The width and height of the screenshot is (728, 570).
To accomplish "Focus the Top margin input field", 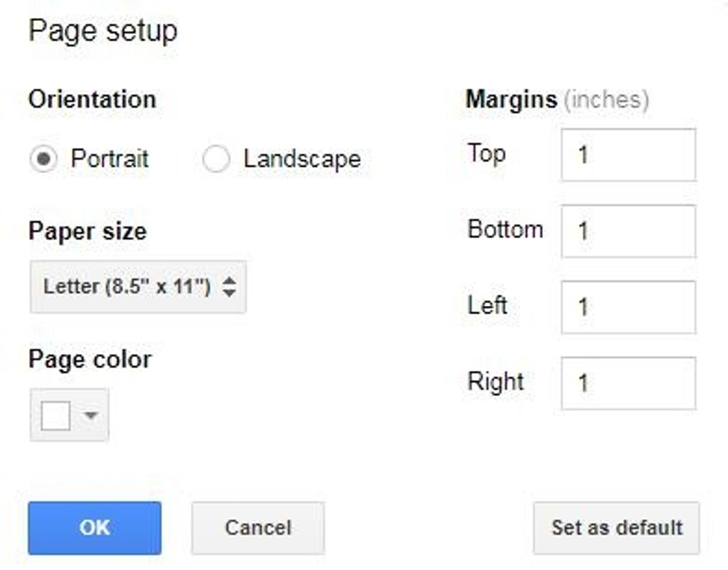I will [x=628, y=155].
